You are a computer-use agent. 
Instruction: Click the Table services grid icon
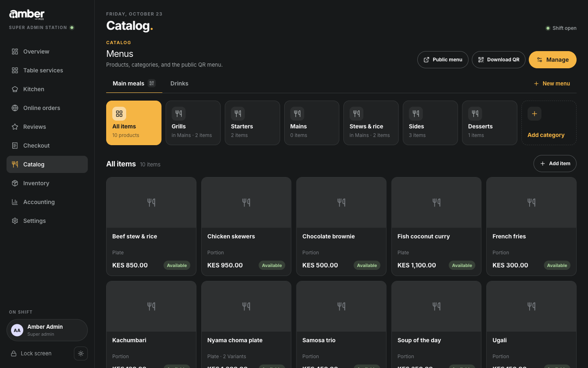[x=15, y=70]
